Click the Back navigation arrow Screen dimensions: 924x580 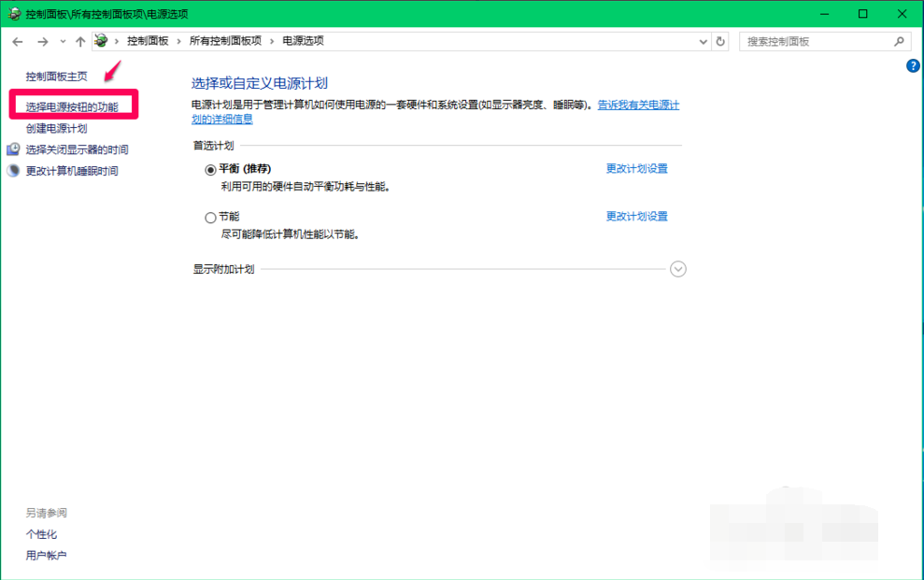(x=18, y=42)
